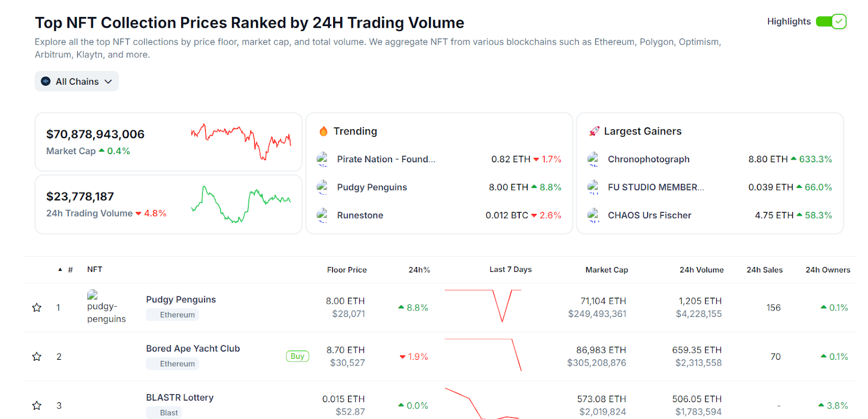
Task: Open CHAOS Urs Fischer in Largest Gainers
Action: click(649, 215)
